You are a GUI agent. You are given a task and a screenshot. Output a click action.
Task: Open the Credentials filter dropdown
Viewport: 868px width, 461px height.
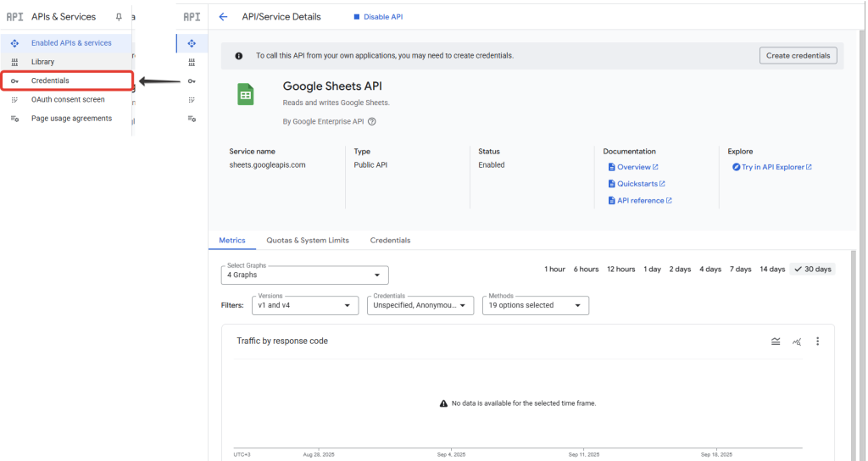[x=420, y=305]
